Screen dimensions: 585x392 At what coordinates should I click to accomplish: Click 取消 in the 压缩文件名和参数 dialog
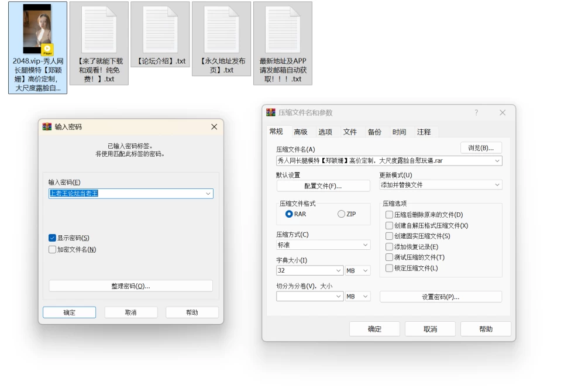point(430,329)
